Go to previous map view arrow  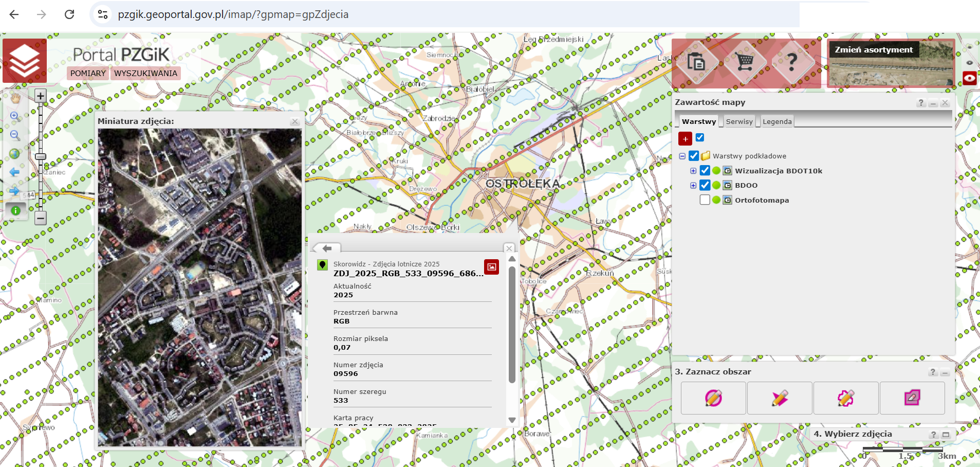pos(15,172)
